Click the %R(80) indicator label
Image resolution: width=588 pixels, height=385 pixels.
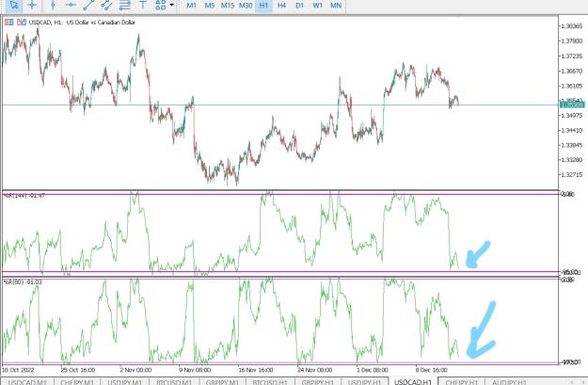(23, 281)
